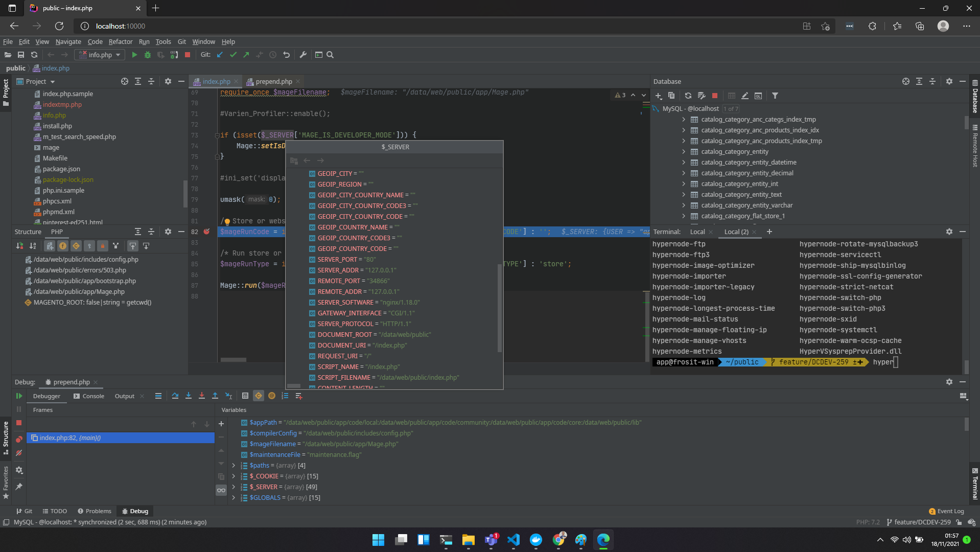Open the Event Log button
This screenshot has width=980, height=552.
[x=946, y=511]
